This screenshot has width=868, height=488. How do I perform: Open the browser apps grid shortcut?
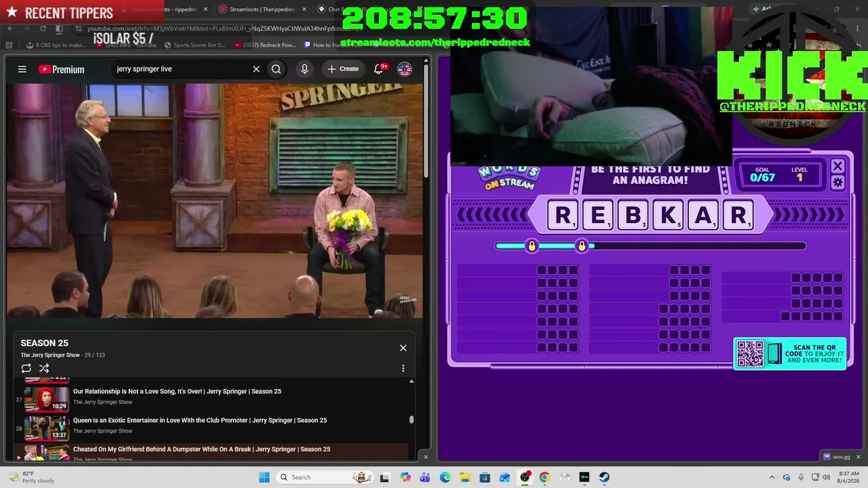pyautogui.click(x=9, y=45)
